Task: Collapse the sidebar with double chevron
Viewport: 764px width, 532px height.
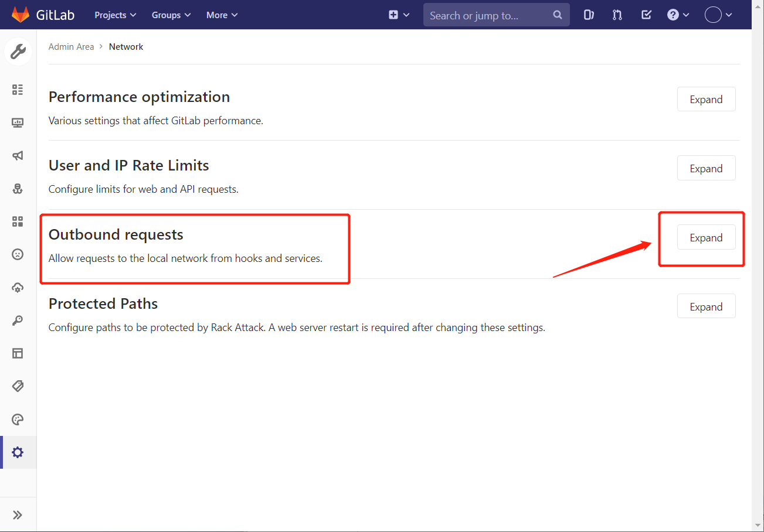Action: click(x=18, y=515)
